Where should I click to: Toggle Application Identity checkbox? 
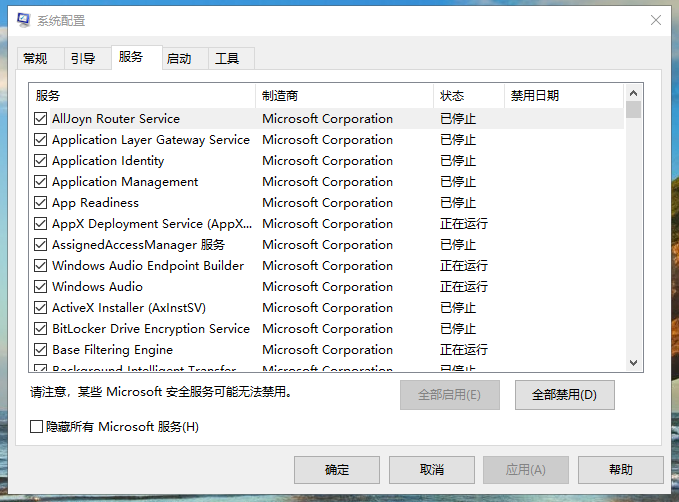point(41,161)
